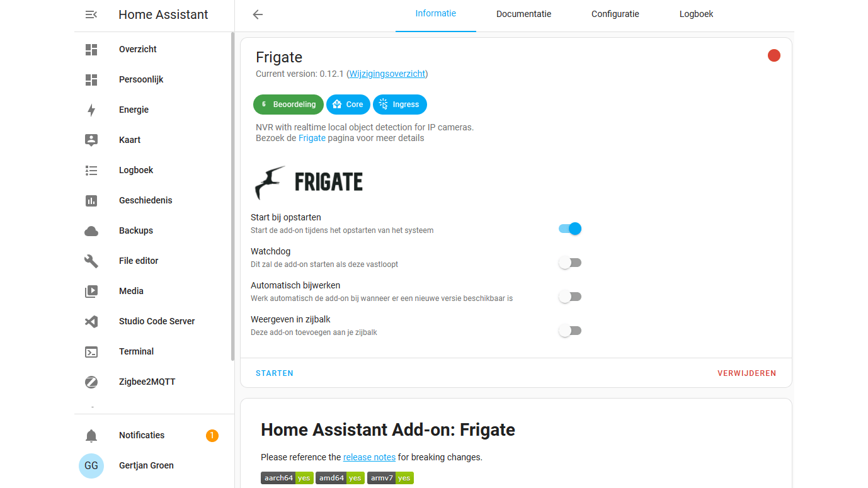Open the Zigbee2MQTT sidebar icon

(91, 382)
